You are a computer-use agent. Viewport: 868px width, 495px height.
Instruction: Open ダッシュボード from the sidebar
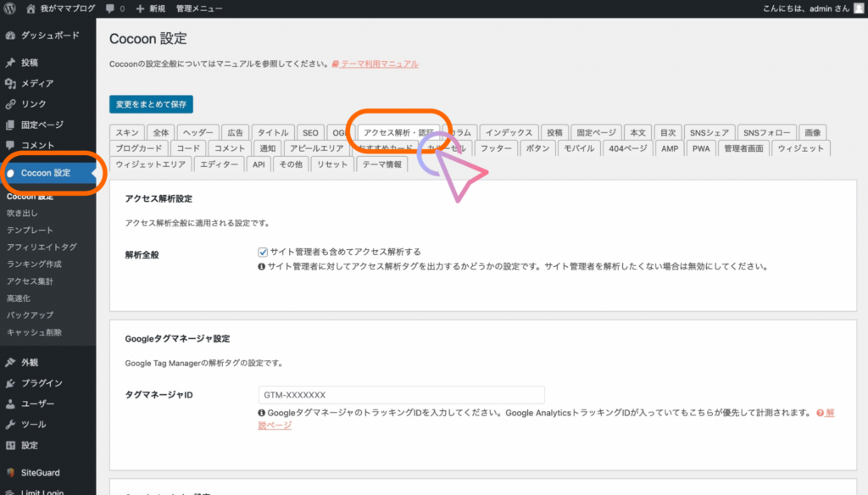click(50, 36)
